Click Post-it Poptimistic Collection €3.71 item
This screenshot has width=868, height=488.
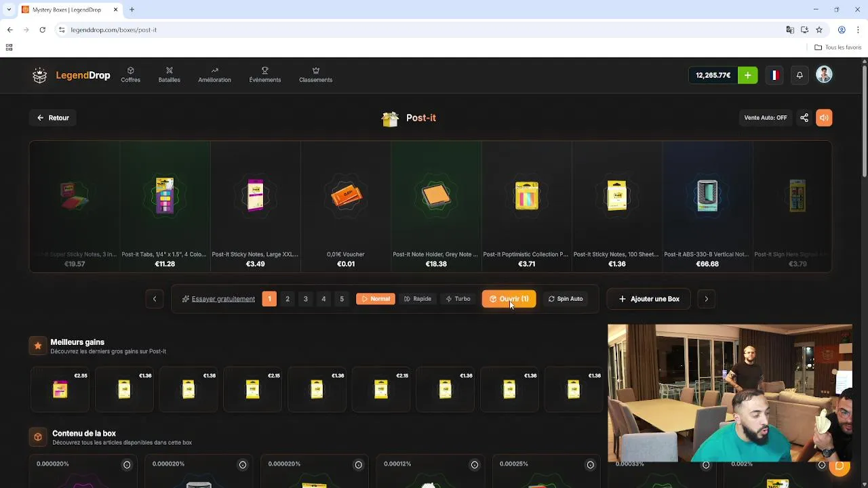pos(526,207)
